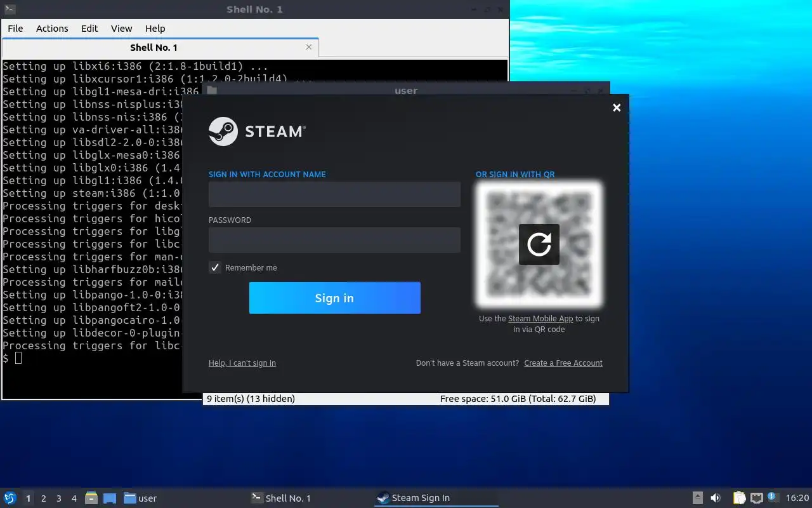Screen dimensions: 812x508
Task: Close the Shell No. 1 tab
Action: pos(309,47)
